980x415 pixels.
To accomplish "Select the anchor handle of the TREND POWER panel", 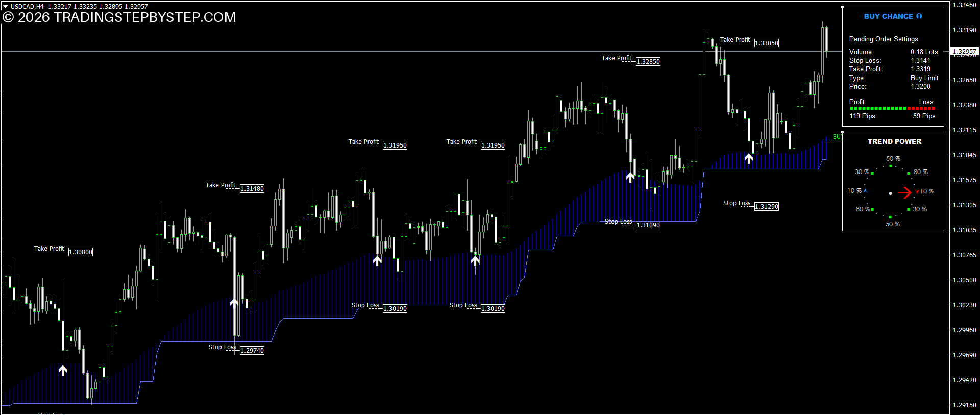I will [842, 132].
